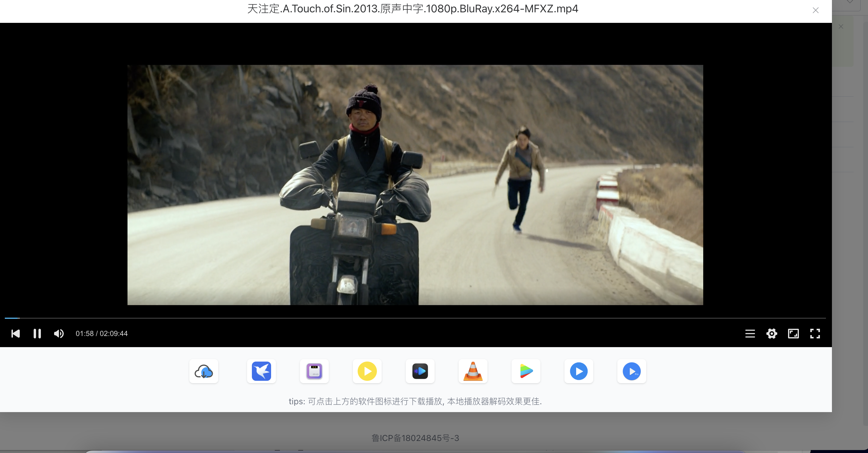The height and width of the screenshot is (453, 868).
Task: Open in MX Player Pro icon
Action: (631, 371)
